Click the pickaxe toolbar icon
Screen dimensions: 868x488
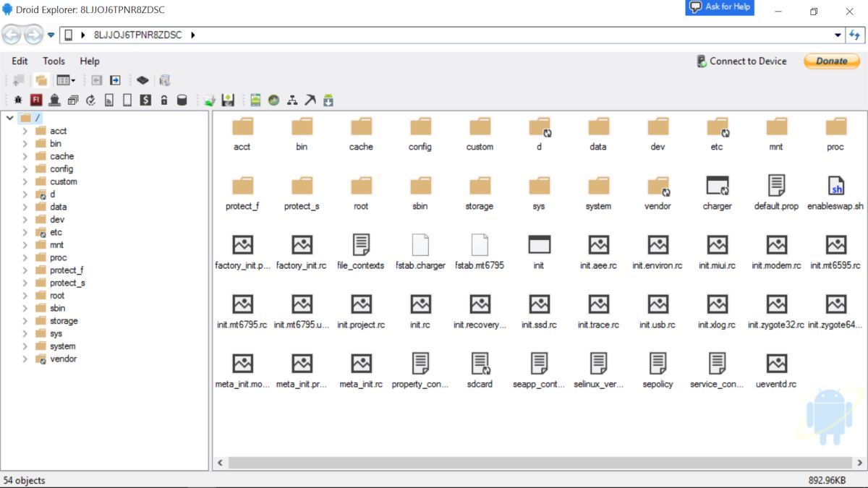point(310,100)
